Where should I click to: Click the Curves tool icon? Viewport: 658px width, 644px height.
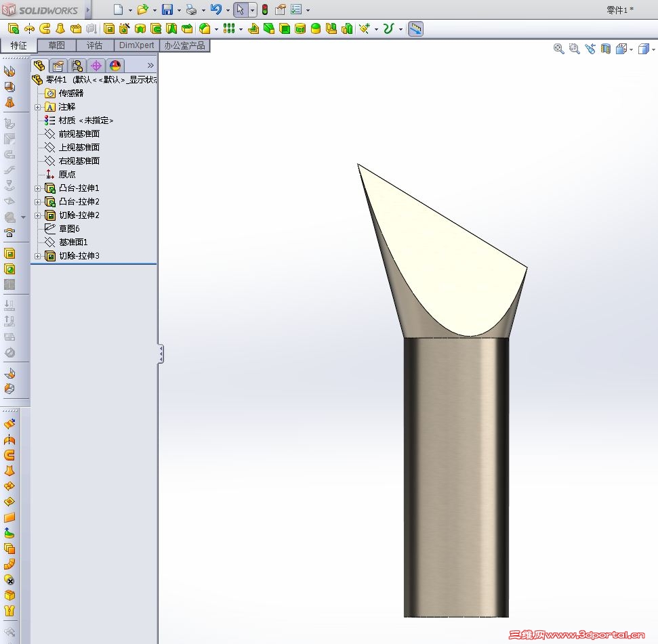click(388, 28)
